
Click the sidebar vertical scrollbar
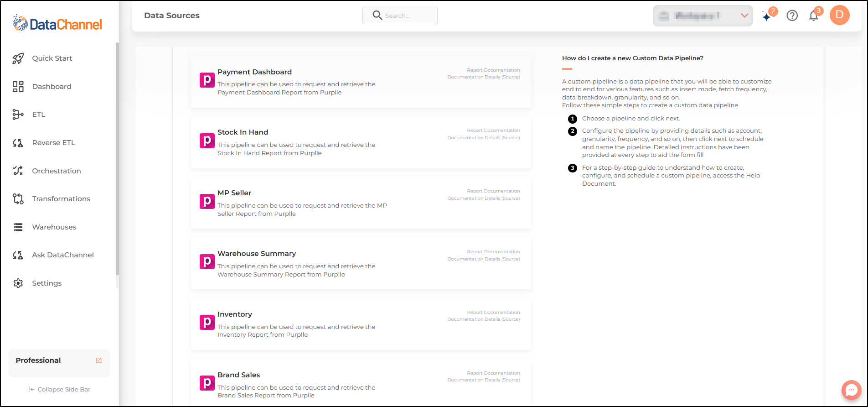117,159
